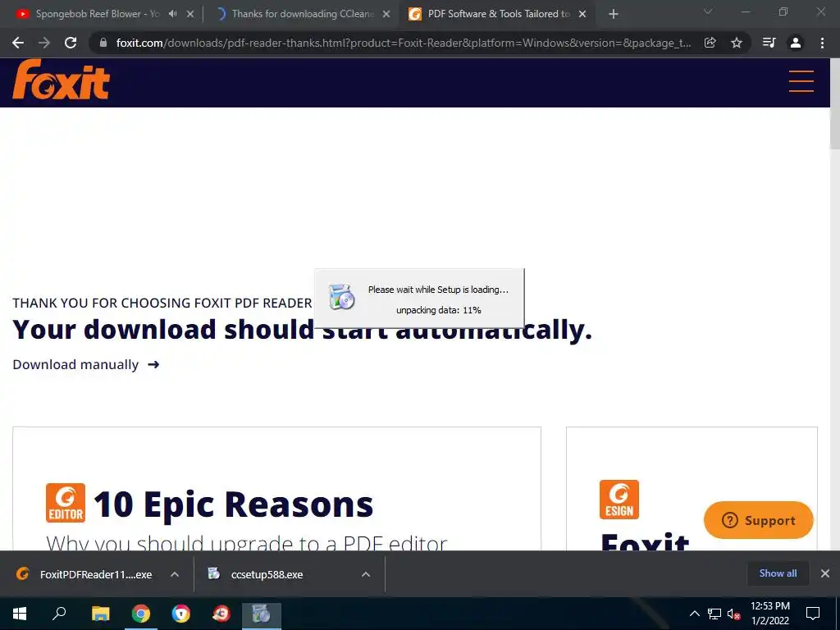Click the muted volume tray icon
Screen dimensions: 840x630
click(733, 614)
